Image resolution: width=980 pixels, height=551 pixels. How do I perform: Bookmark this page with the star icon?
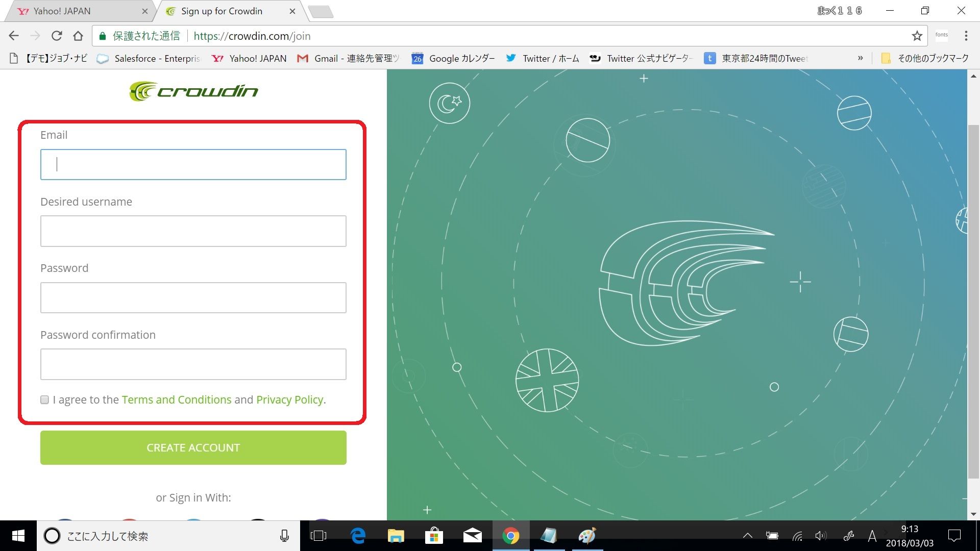click(917, 36)
